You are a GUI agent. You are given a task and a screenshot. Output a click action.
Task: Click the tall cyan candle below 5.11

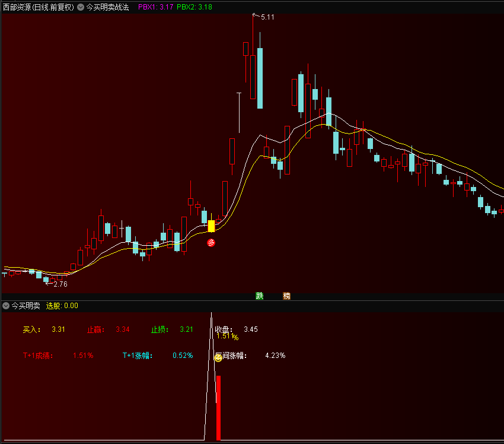point(260,78)
